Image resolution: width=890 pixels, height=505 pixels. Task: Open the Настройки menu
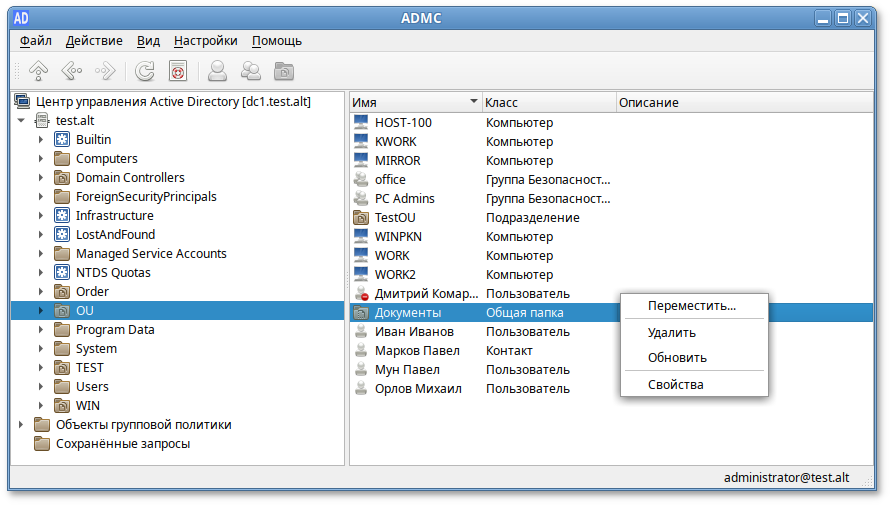click(x=205, y=41)
